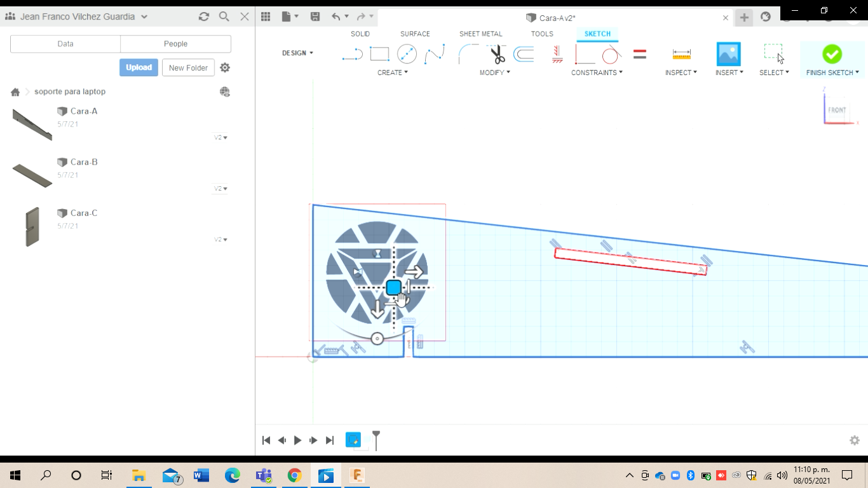868x488 pixels.
Task: Click the New Folder button
Action: [x=188, y=67]
